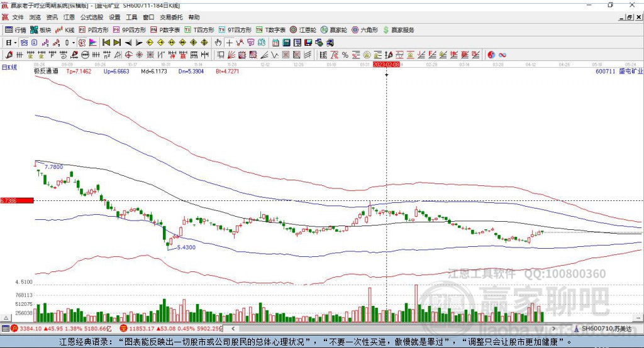Launch the 江恩轮 Gann wheel
644x348 pixels.
[303, 30]
